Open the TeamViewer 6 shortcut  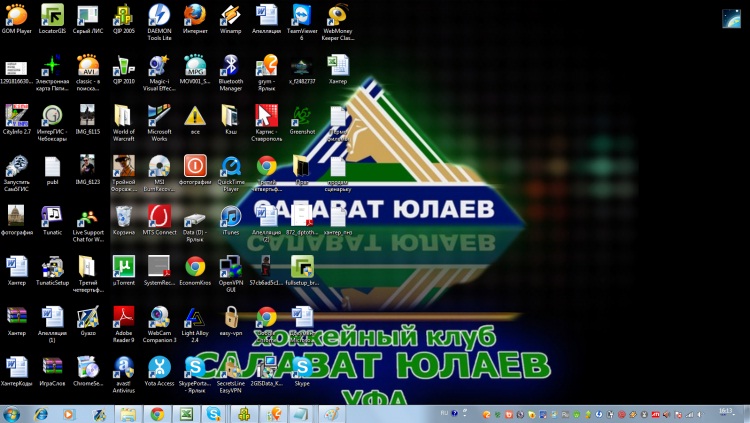click(x=301, y=14)
